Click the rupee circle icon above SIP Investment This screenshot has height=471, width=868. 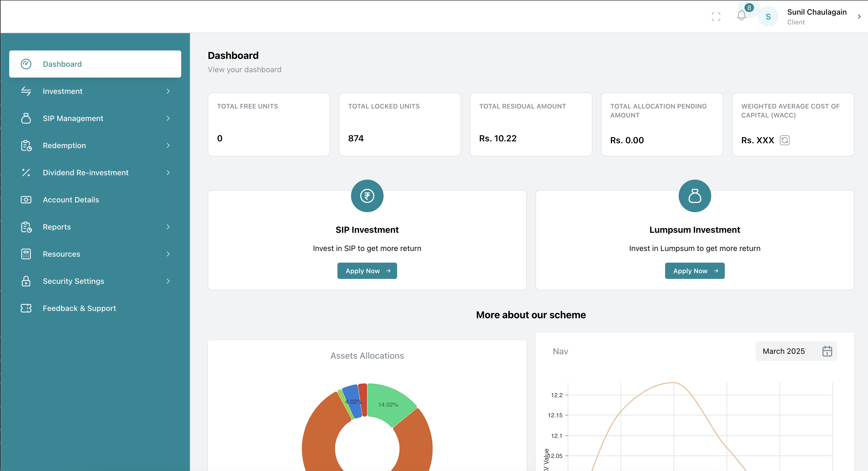[367, 196]
